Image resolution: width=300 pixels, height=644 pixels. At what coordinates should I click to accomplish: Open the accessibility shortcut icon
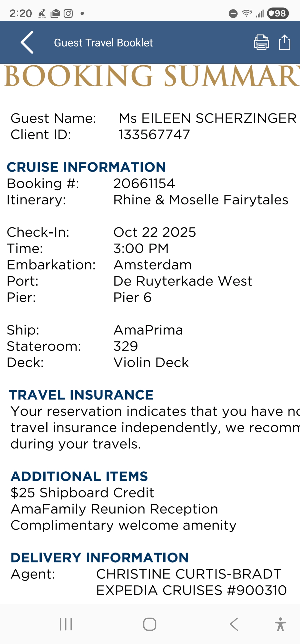click(x=280, y=624)
